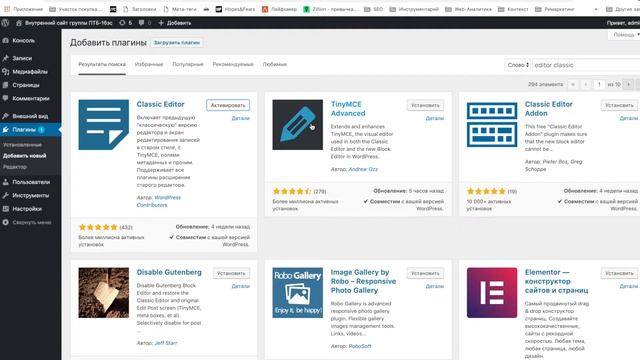640x360 pixels.
Task: Open the Classic Editor Addon icon
Action: click(x=492, y=125)
